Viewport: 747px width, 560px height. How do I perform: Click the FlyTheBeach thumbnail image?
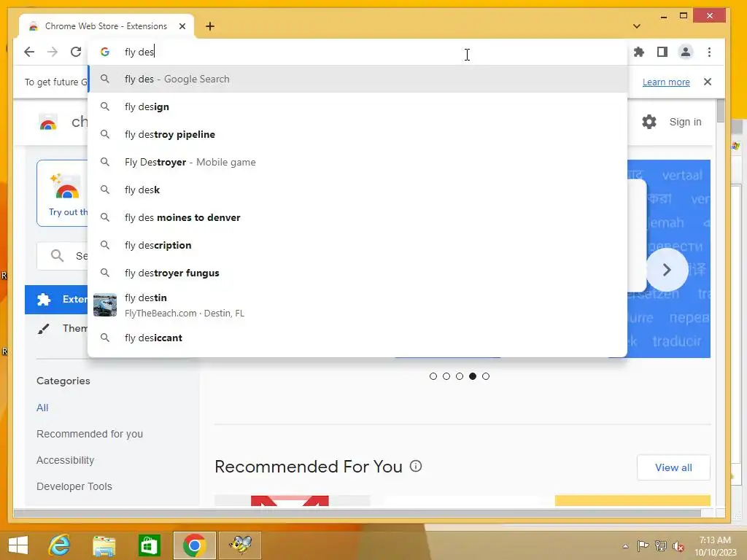point(105,305)
